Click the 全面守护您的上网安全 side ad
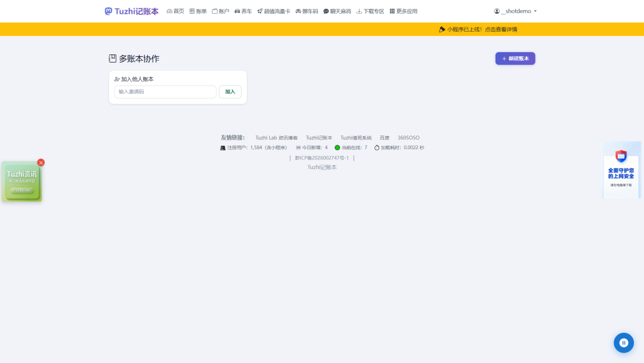The image size is (644, 363). [621, 170]
